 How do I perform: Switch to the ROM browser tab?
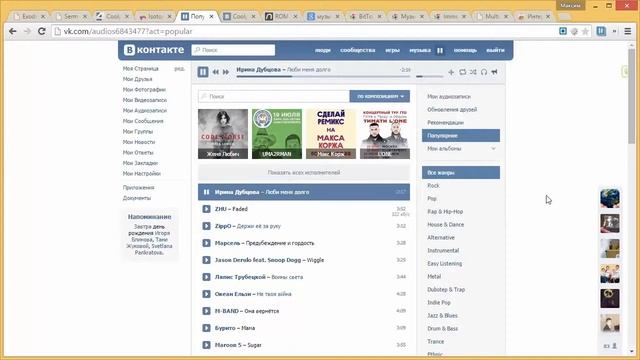tap(281, 16)
